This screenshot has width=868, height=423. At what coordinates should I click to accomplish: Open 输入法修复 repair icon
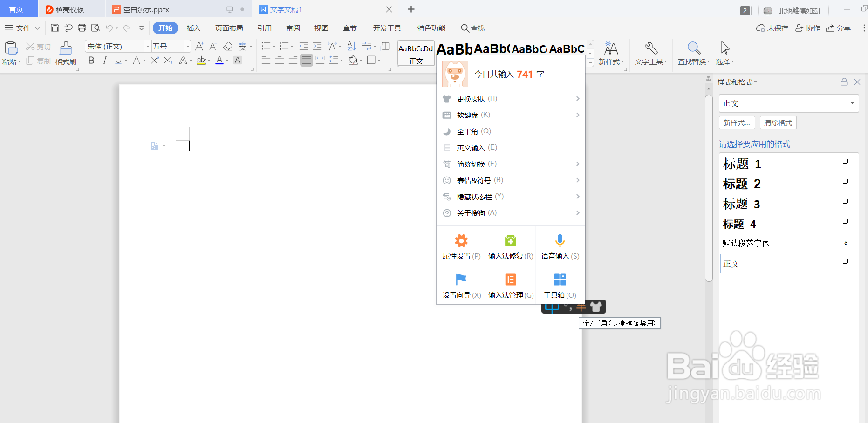(511, 240)
